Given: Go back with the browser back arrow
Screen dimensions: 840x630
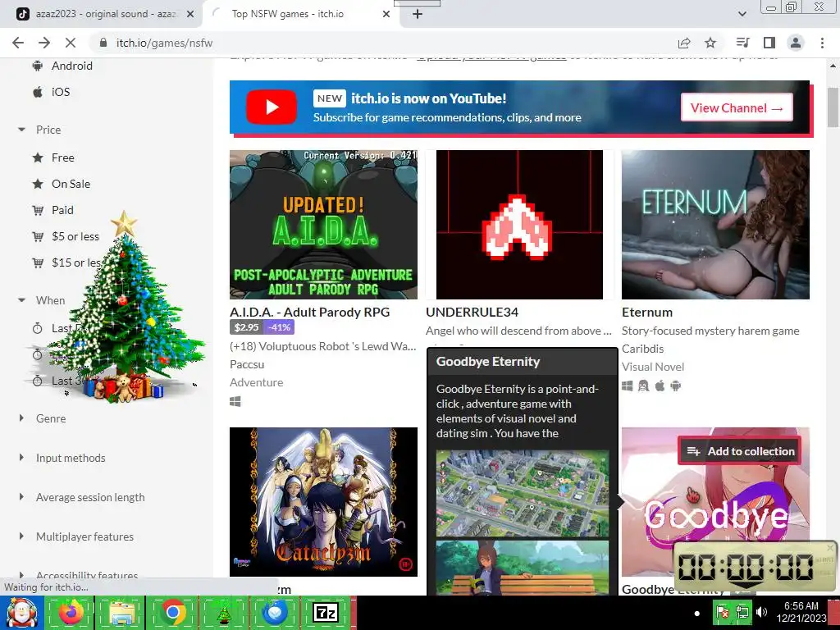Looking at the screenshot, I should click(x=18, y=43).
